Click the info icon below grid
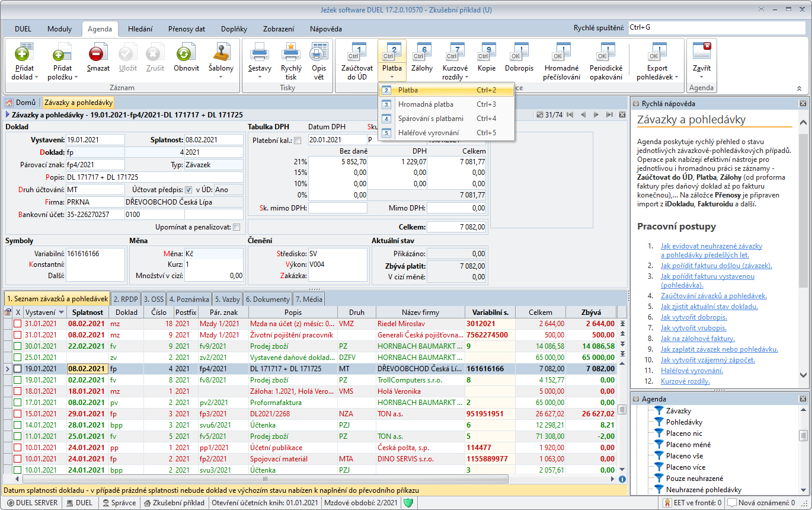Image resolution: width=812 pixels, height=510 pixels. pos(622,479)
